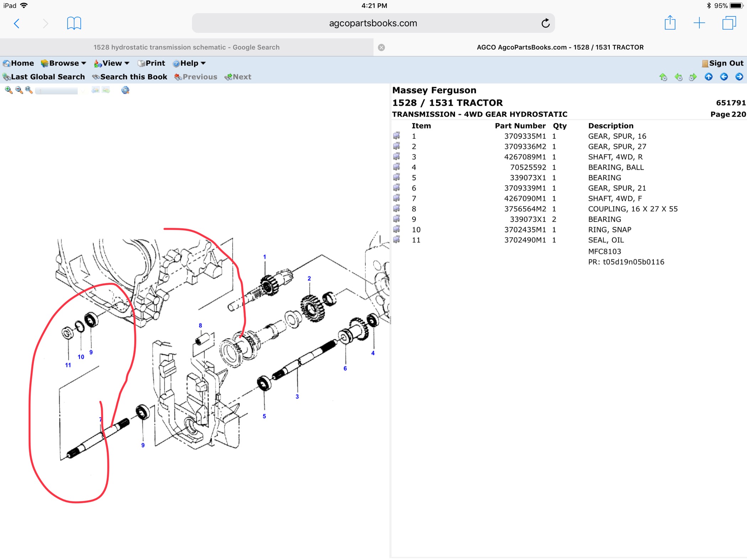Add a new tab with plus icon
This screenshot has height=560, width=747.
pyautogui.click(x=699, y=23)
